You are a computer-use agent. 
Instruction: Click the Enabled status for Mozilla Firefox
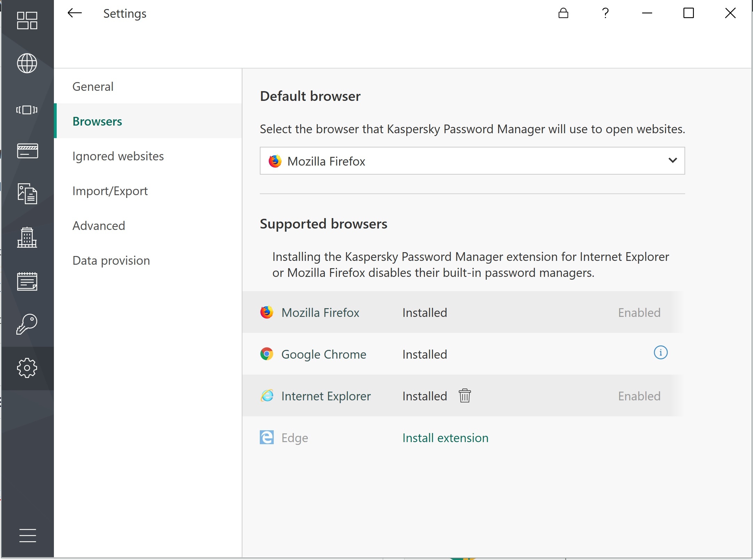coord(639,312)
